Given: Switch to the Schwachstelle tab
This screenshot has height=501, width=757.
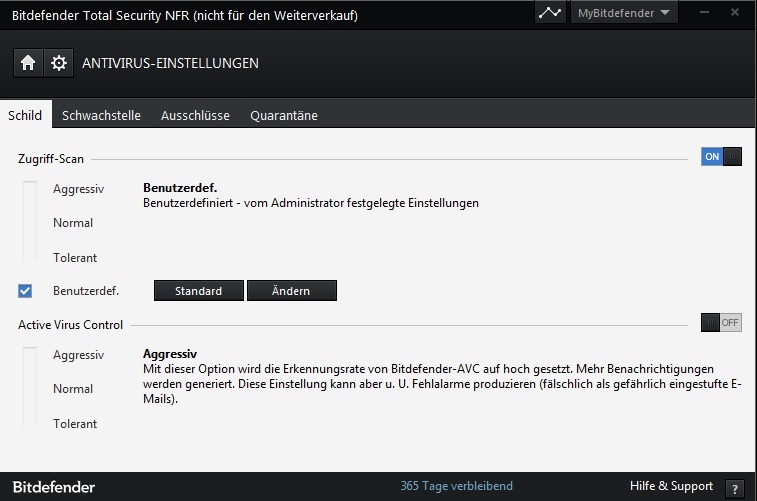Looking at the screenshot, I should 101,115.
